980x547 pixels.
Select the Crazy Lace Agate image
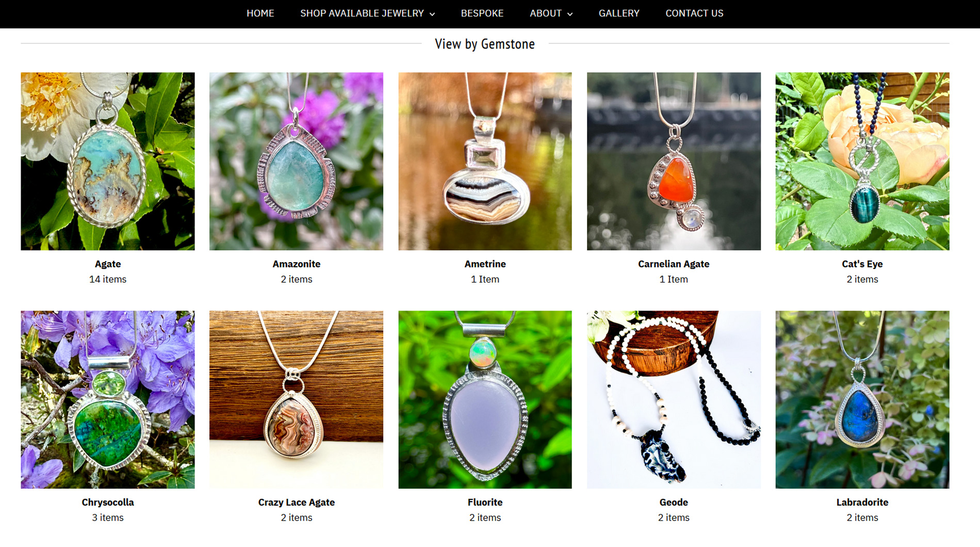(296, 399)
